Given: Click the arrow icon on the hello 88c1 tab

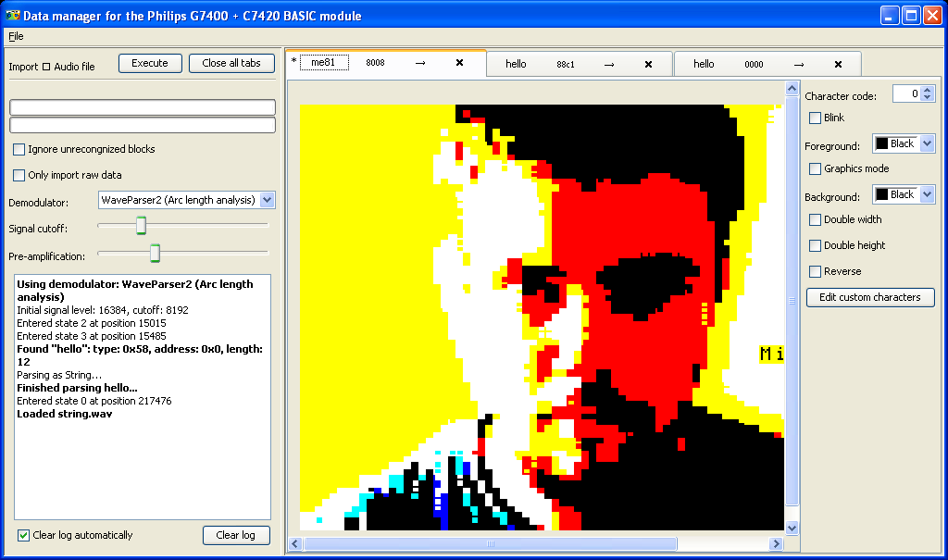Looking at the screenshot, I should [609, 64].
